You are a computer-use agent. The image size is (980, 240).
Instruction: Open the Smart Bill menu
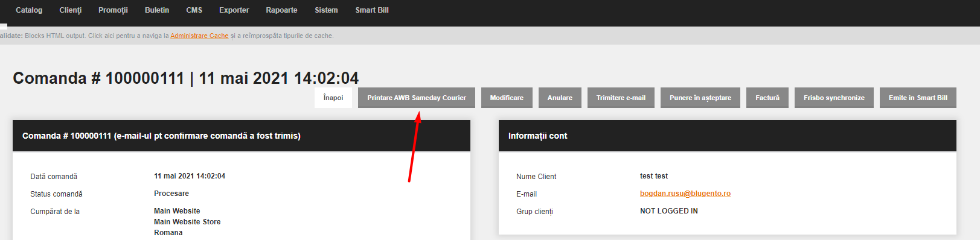[372, 10]
